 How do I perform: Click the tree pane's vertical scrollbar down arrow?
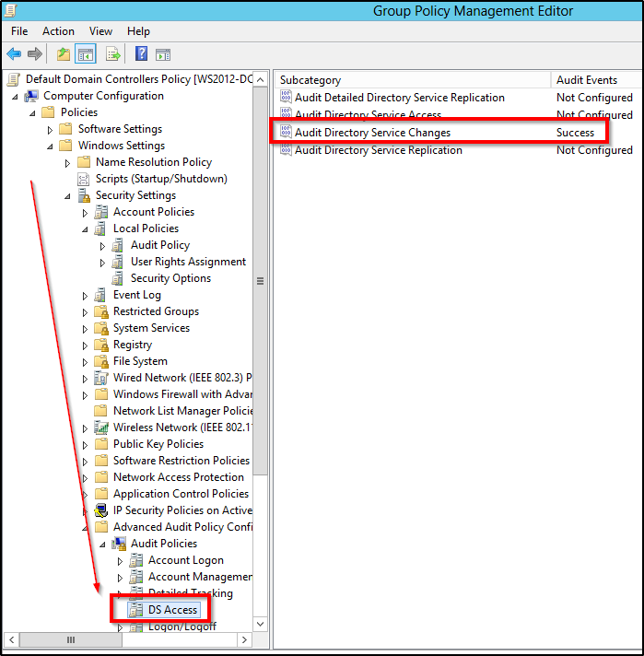click(260, 624)
